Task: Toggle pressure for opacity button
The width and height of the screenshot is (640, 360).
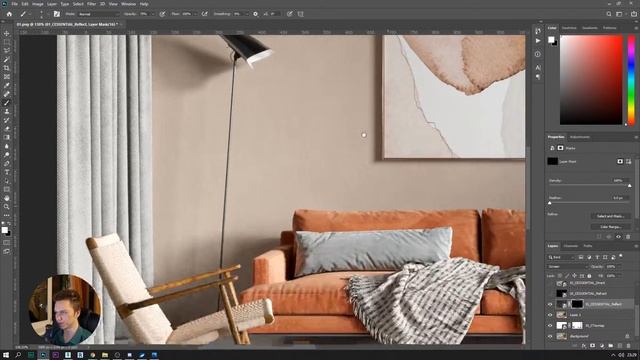Action: click(x=162, y=14)
